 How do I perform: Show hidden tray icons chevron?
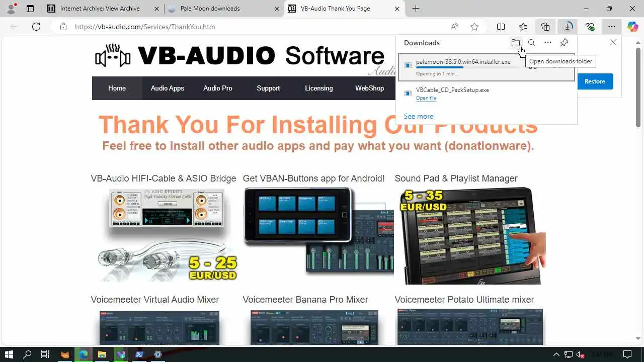tap(556, 354)
